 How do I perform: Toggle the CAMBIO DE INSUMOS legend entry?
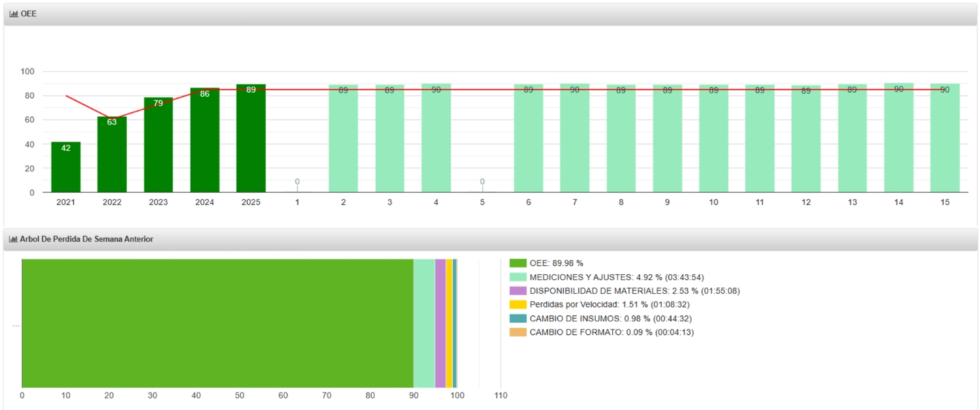pos(610,319)
